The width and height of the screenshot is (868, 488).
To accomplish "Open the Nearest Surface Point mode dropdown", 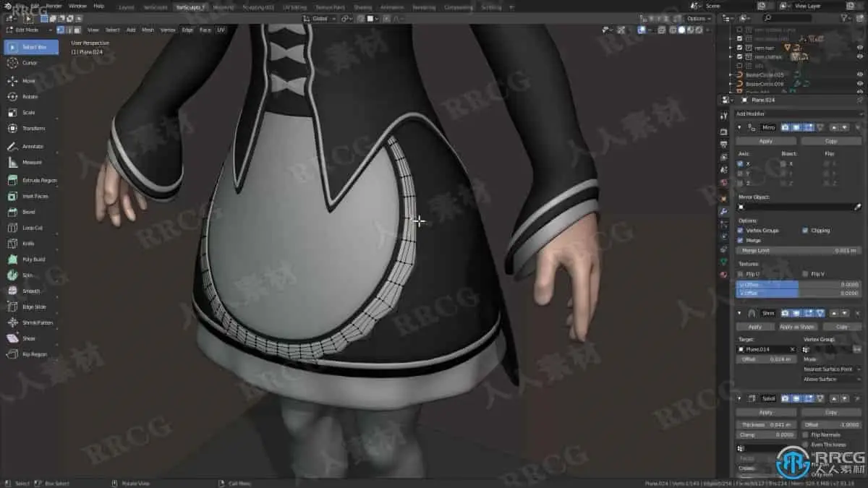I will [832, 369].
